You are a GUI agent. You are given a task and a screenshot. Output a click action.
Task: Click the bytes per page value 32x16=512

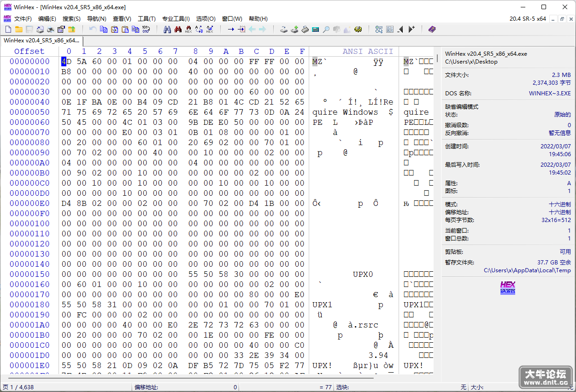pos(556,220)
